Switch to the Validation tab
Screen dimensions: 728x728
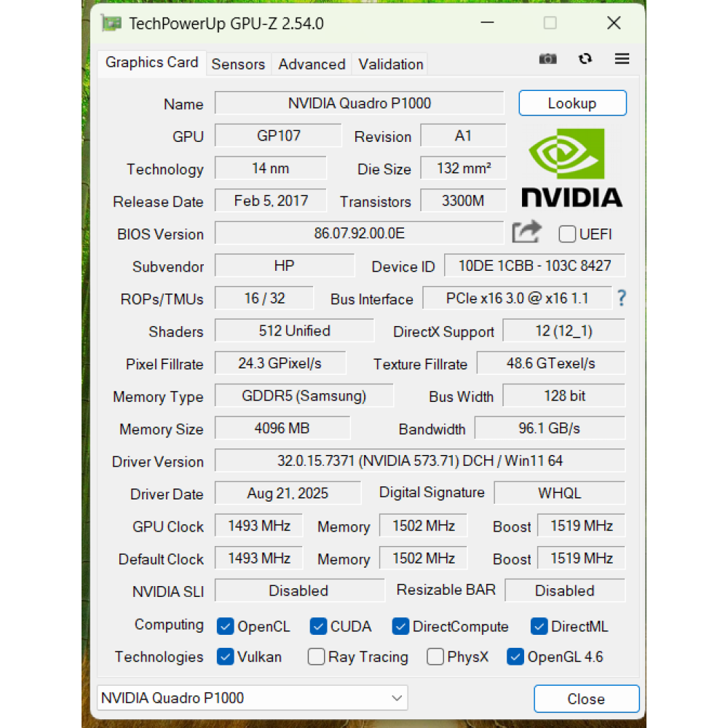[x=390, y=64]
